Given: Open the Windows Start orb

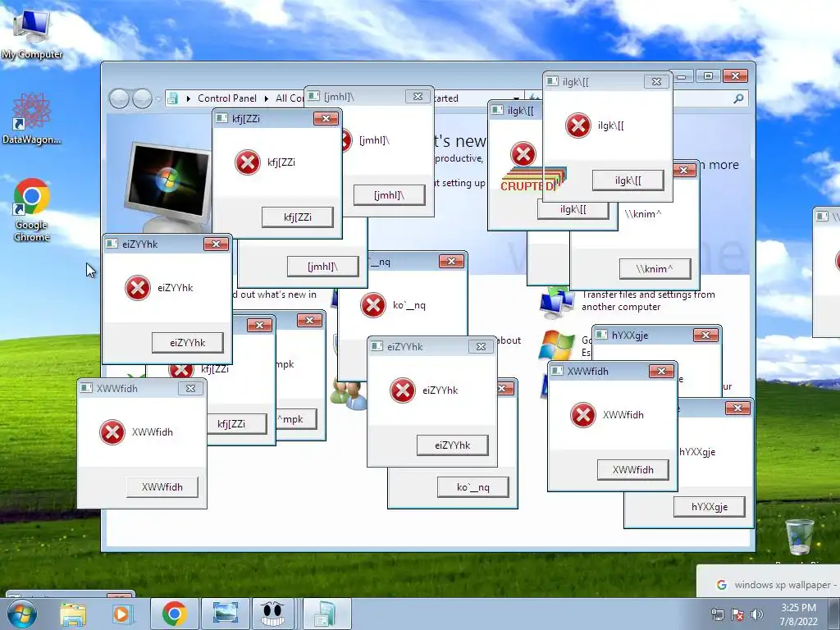Looking at the screenshot, I should click(22, 614).
